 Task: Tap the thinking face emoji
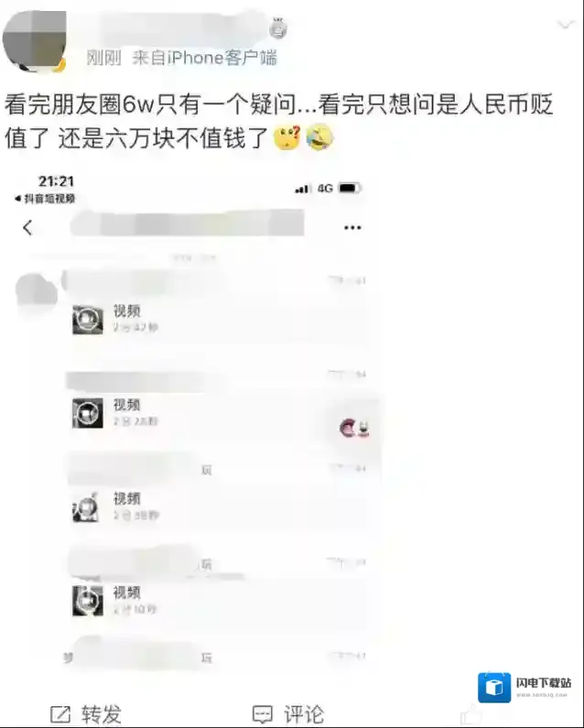tap(287, 137)
